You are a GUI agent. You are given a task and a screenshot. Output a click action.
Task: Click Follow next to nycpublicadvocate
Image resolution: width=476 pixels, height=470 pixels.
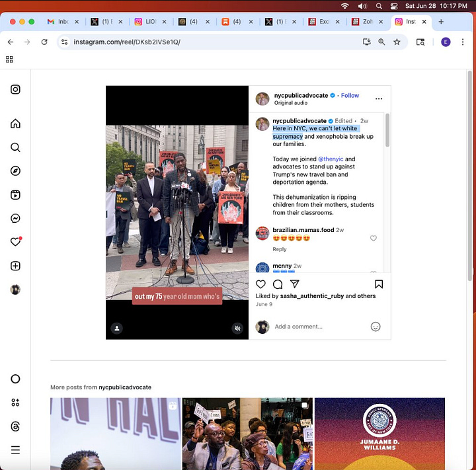[x=350, y=95]
